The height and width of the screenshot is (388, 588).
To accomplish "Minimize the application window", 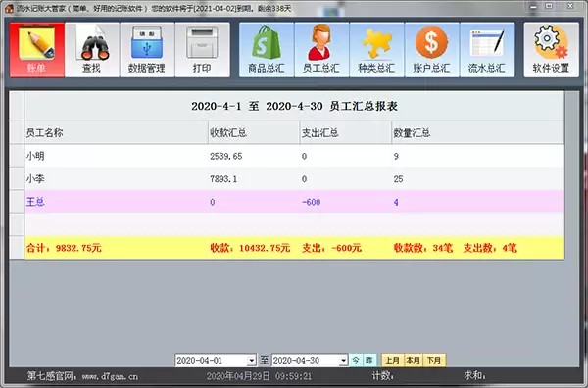I will pyautogui.click(x=534, y=7).
